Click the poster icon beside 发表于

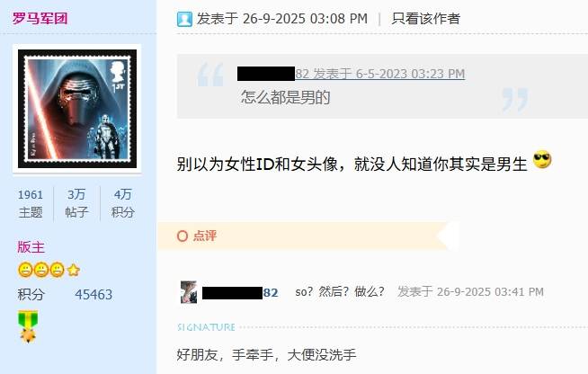click(184, 19)
